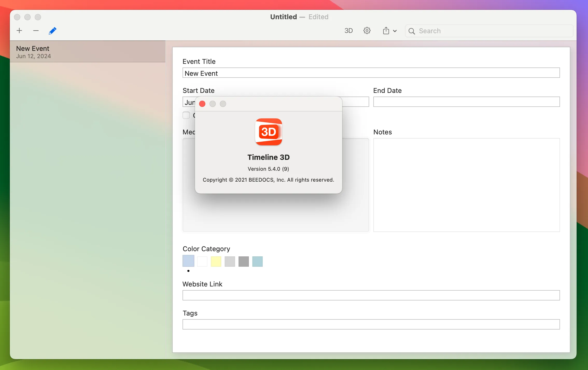Minimize the main Untitled window
Image resolution: width=588 pixels, height=370 pixels.
coord(27,17)
